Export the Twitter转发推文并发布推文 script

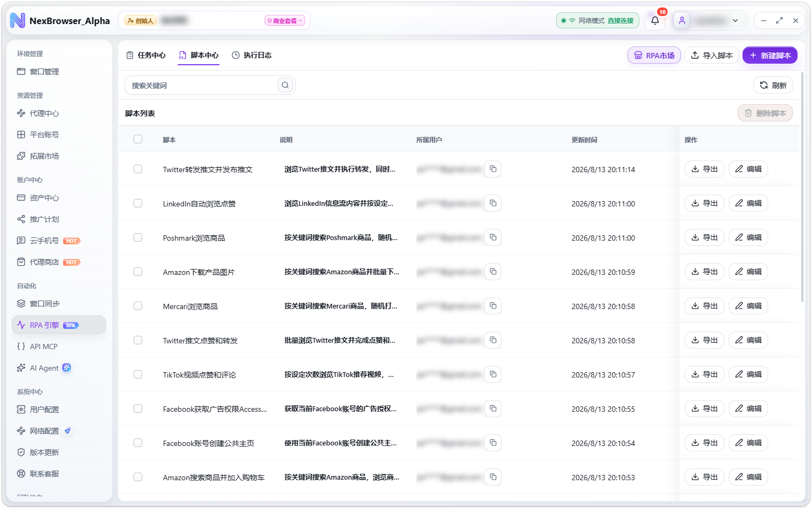click(x=704, y=169)
